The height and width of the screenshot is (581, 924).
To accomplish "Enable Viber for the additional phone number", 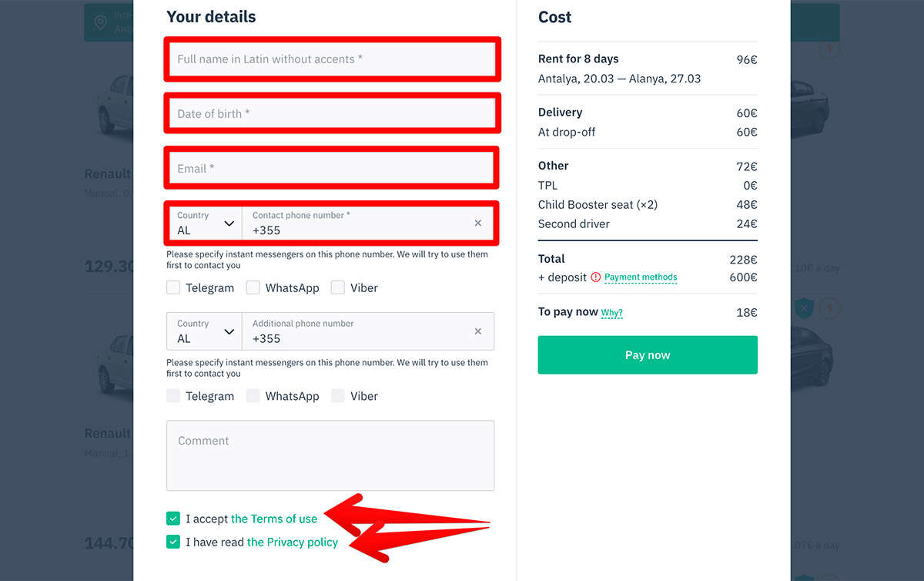I will click(337, 396).
